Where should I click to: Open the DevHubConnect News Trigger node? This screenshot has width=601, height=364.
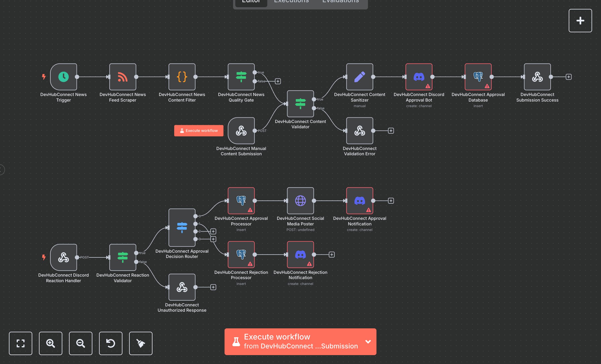[x=63, y=77]
